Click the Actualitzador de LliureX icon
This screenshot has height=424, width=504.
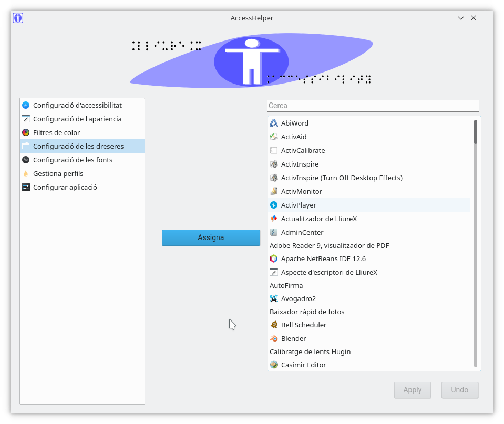[x=273, y=219]
